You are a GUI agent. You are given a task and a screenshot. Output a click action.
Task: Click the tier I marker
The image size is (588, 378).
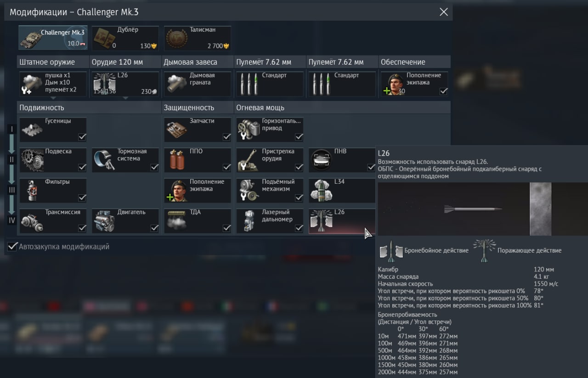(x=12, y=130)
